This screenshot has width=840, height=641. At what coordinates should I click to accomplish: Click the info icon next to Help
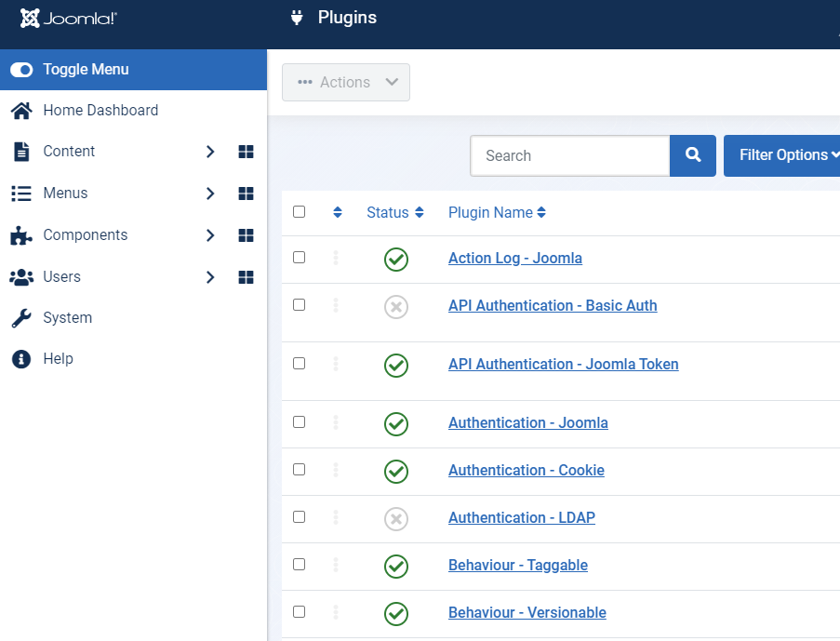[x=21, y=359]
